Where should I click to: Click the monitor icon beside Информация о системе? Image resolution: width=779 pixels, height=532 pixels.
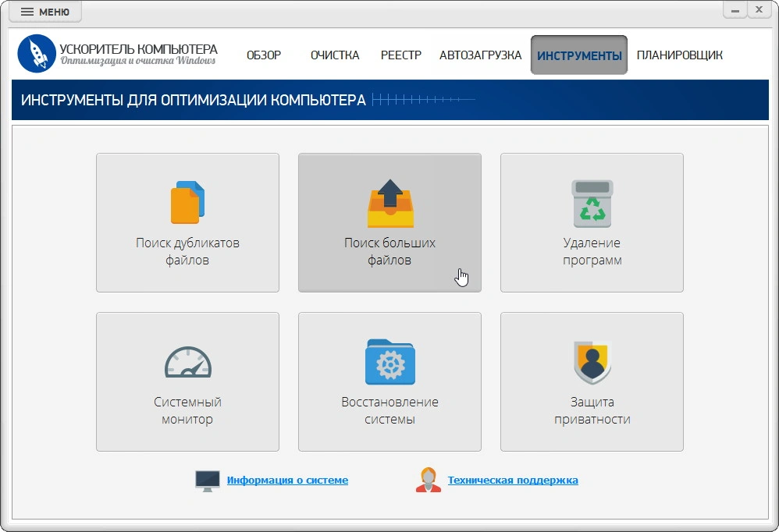coord(207,481)
